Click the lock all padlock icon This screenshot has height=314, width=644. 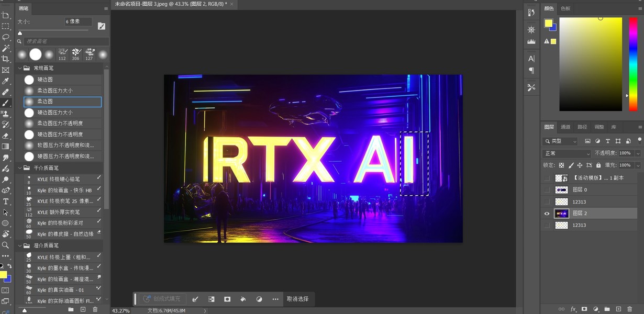598,165
